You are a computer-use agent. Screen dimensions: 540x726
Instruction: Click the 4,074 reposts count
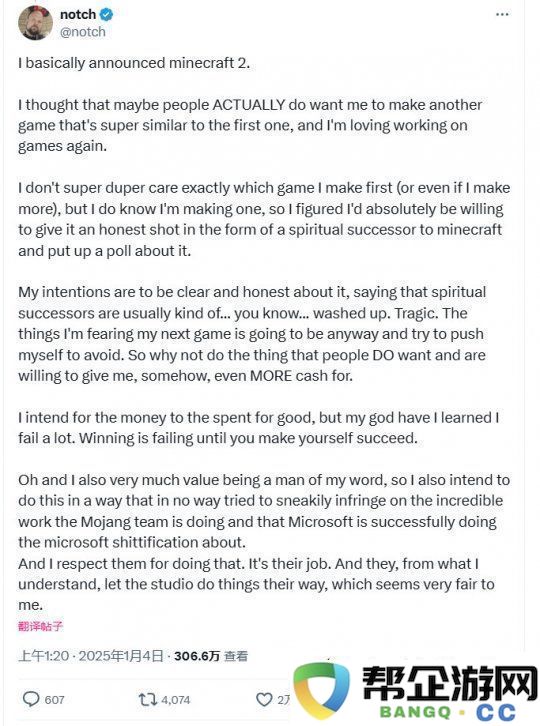click(x=176, y=700)
